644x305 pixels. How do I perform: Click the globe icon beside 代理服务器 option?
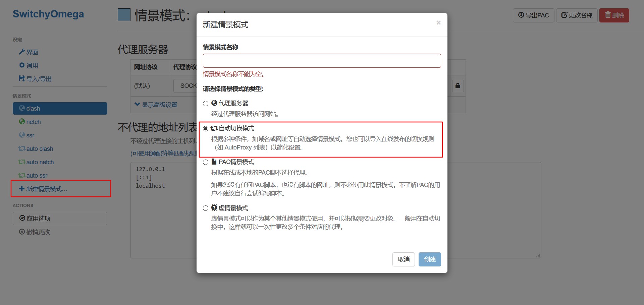(x=214, y=103)
